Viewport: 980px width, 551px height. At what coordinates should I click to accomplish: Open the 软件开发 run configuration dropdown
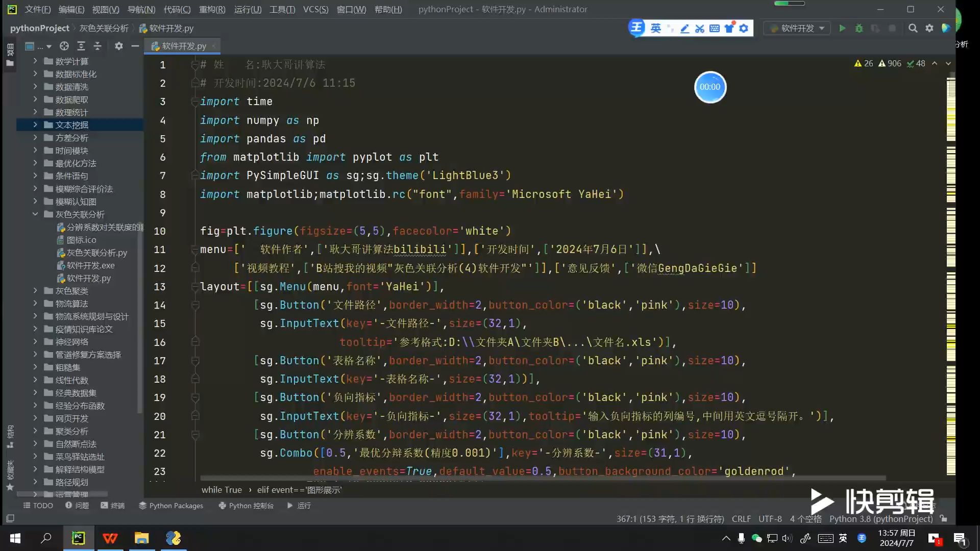click(797, 29)
